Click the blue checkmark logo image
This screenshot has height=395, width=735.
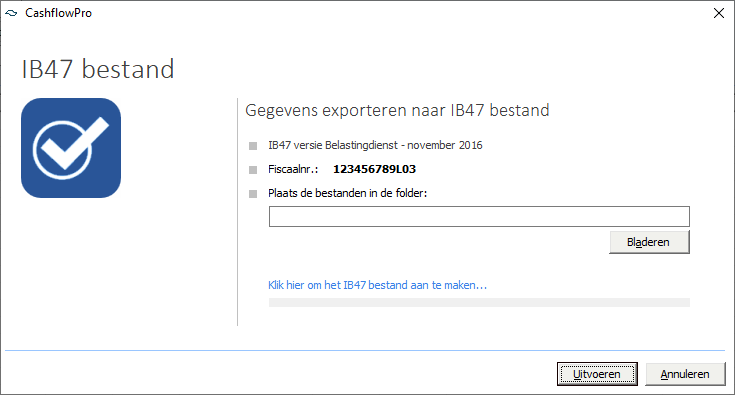pos(71,148)
